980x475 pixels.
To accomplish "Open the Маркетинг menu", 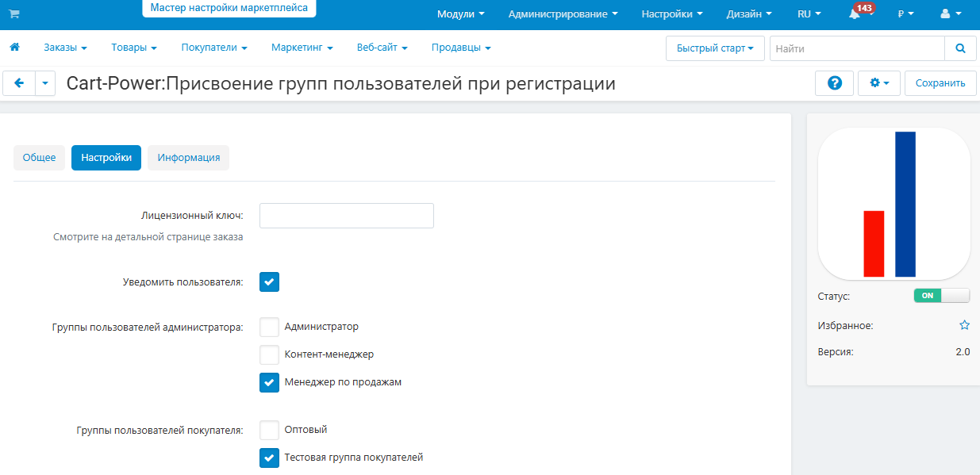I will (x=302, y=48).
